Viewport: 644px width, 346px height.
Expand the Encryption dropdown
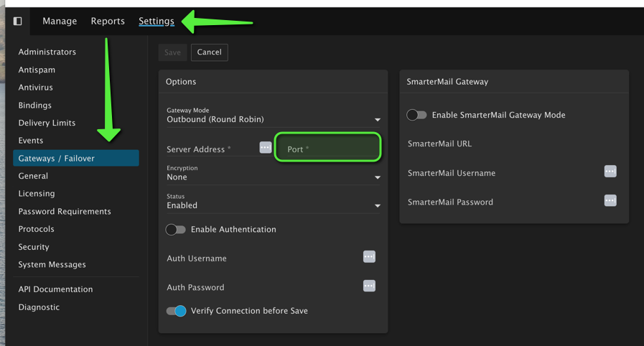click(x=273, y=177)
